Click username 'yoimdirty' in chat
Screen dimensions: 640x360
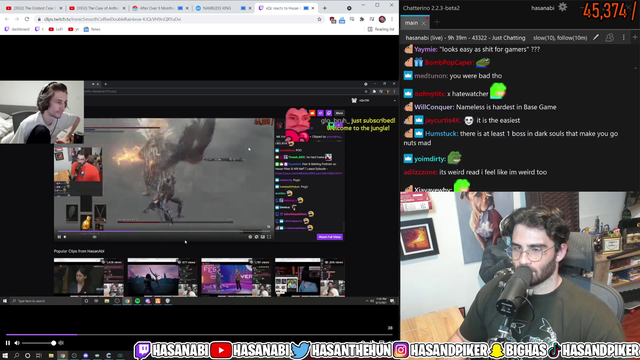pyautogui.click(x=430, y=159)
